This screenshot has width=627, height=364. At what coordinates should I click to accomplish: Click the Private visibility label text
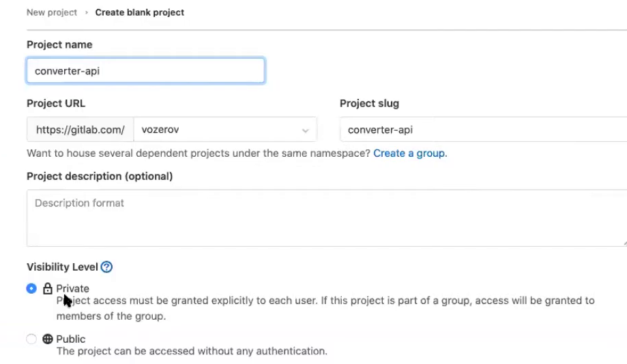click(72, 288)
